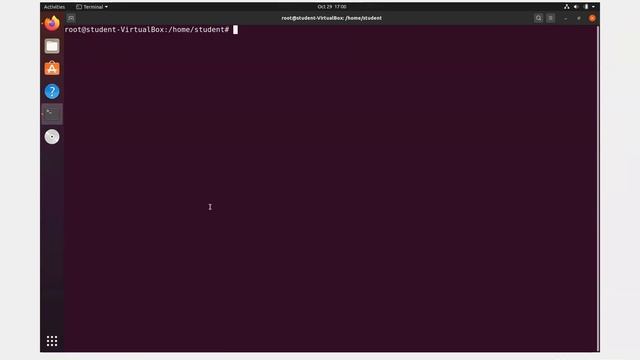Image resolution: width=640 pixels, height=360 pixels.
Task: Open the clock showing Oct 29 17:00
Action: tap(332, 7)
